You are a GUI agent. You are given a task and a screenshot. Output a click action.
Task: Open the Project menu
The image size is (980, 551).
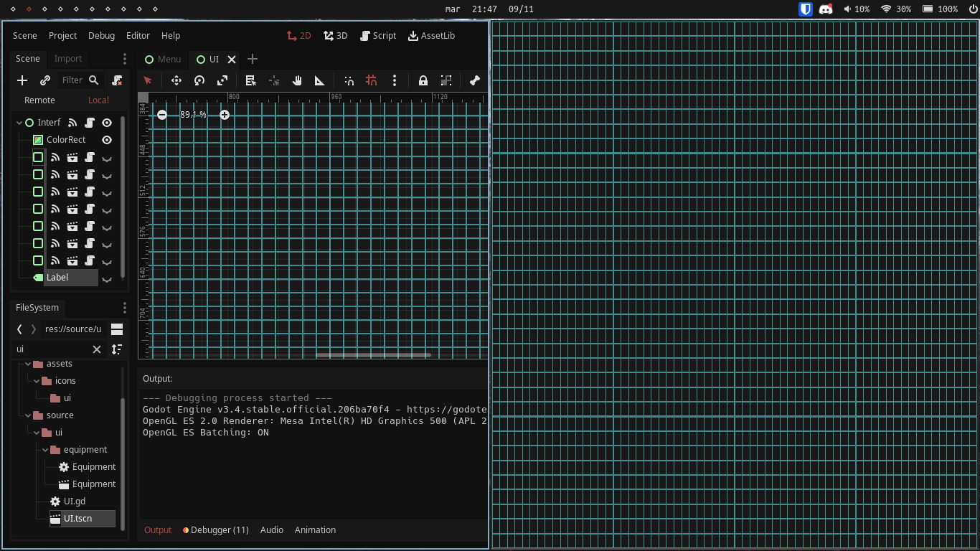tap(63, 36)
